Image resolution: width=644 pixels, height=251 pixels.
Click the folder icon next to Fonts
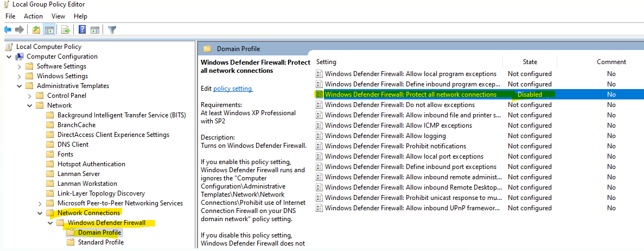50,154
